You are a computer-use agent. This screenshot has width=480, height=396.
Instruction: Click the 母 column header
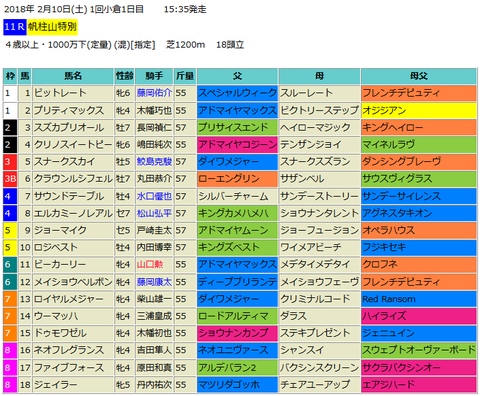tap(319, 76)
